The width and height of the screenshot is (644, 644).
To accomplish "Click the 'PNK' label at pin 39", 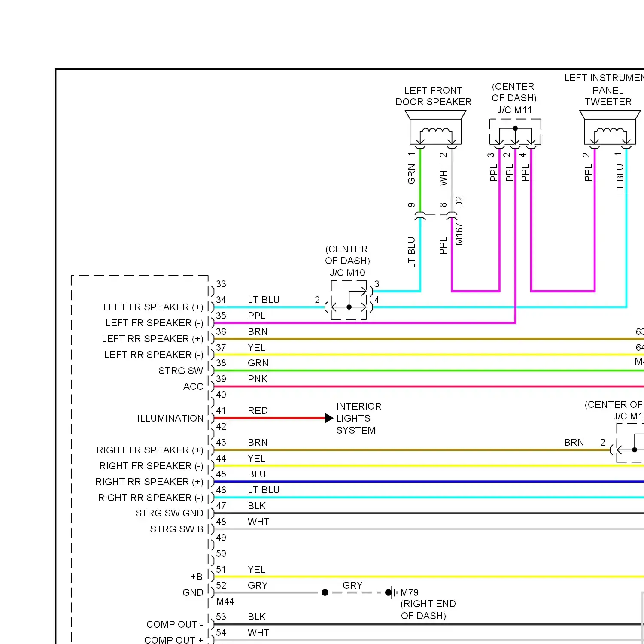I will coord(258,379).
